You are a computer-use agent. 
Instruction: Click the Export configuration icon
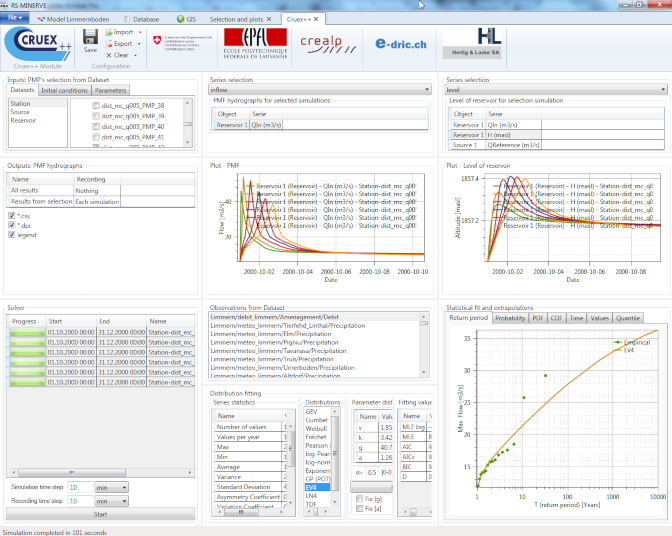coord(109,44)
